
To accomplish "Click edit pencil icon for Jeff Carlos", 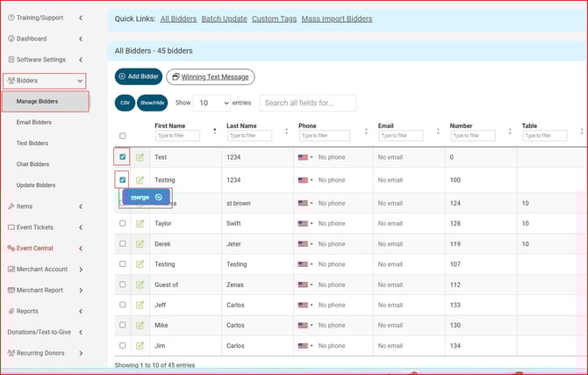I will click(140, 305).
